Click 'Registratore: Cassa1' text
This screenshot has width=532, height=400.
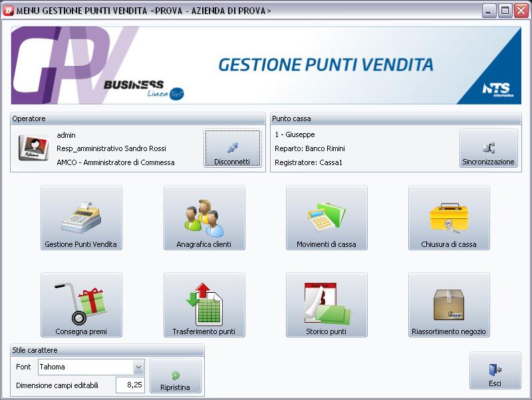309,162
